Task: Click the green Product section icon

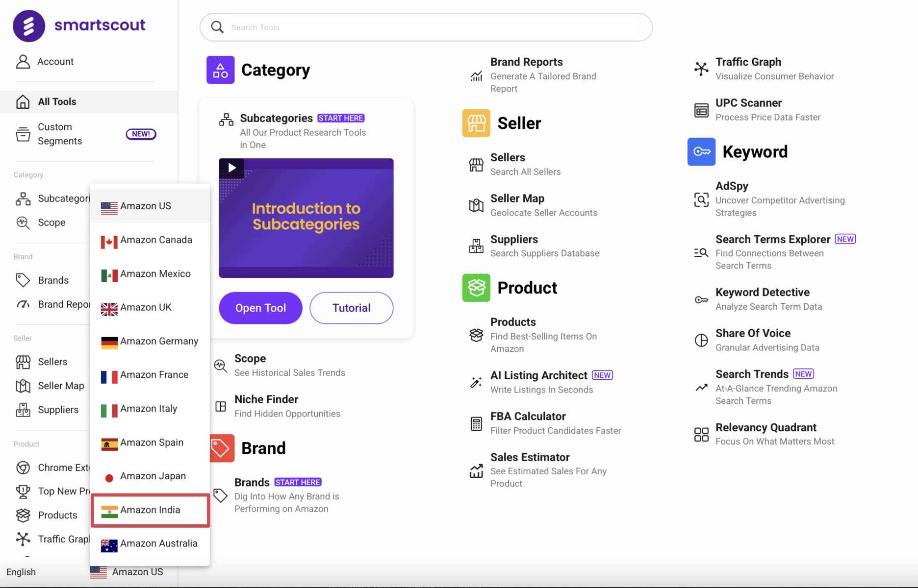Action: [476, 288]
